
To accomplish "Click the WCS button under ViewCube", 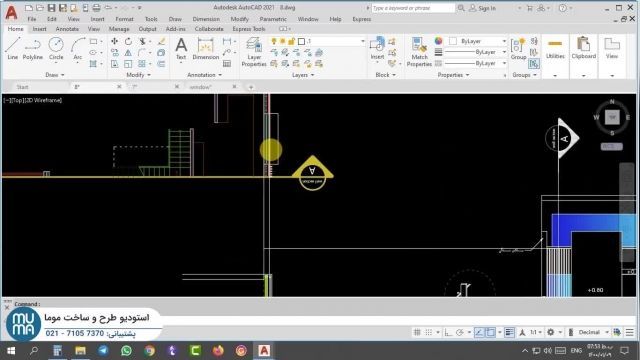I will (x=611, y=146).
